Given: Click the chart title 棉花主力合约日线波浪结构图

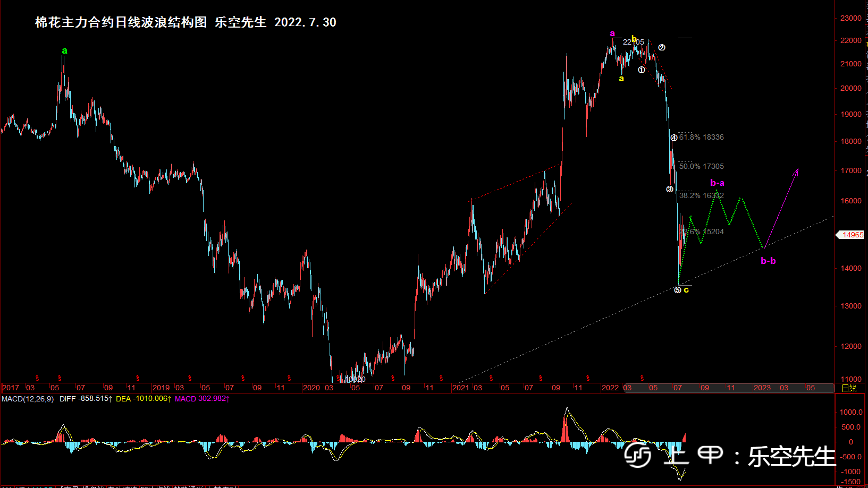Looking at the screenshot, I should click(x=121, y=22).
